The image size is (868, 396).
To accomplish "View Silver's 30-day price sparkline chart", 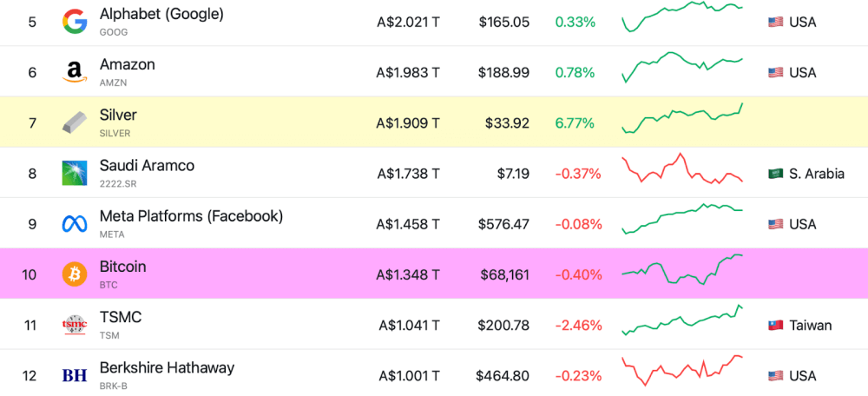I will [682, 121].
